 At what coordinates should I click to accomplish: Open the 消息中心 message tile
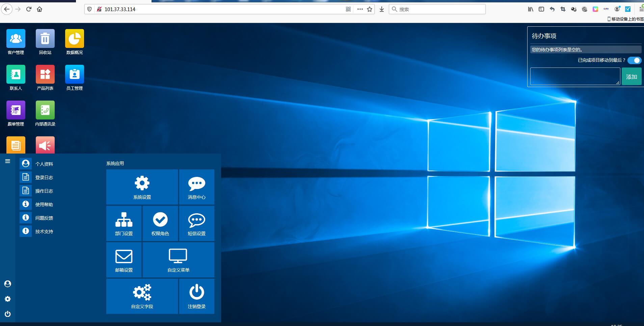pyautogui.click(x=197, y=187)
